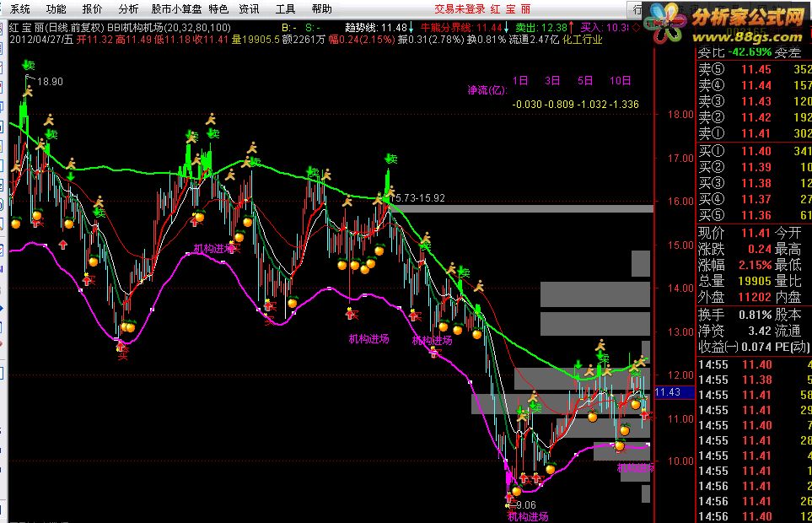
Task: Click the turnover amount 额2261万
Action: (304, 40)
